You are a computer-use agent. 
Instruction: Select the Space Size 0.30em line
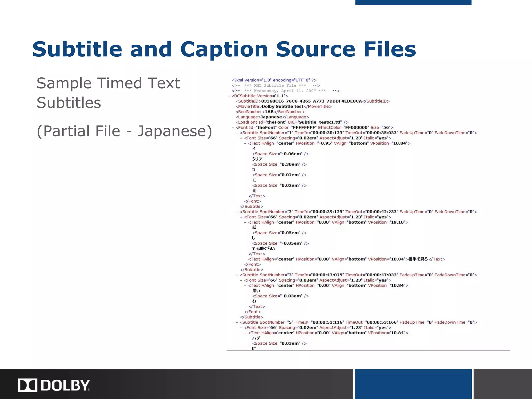click(x=280, y=164)
